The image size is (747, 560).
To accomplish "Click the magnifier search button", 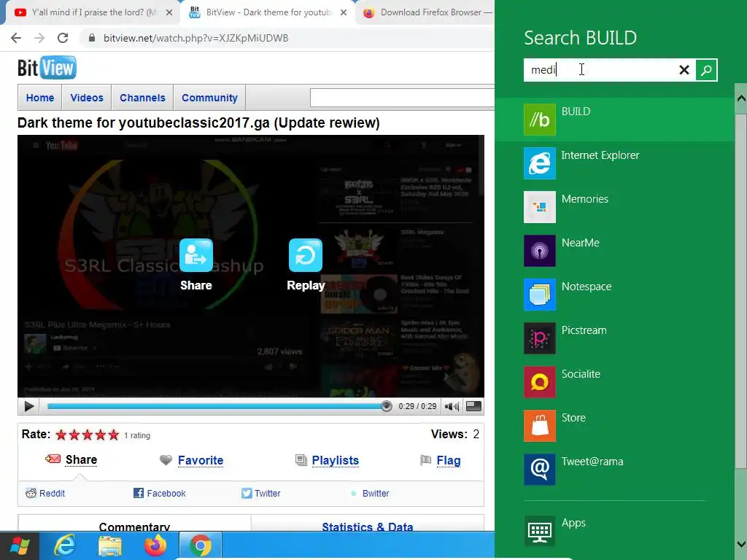I will click(706, 70).
